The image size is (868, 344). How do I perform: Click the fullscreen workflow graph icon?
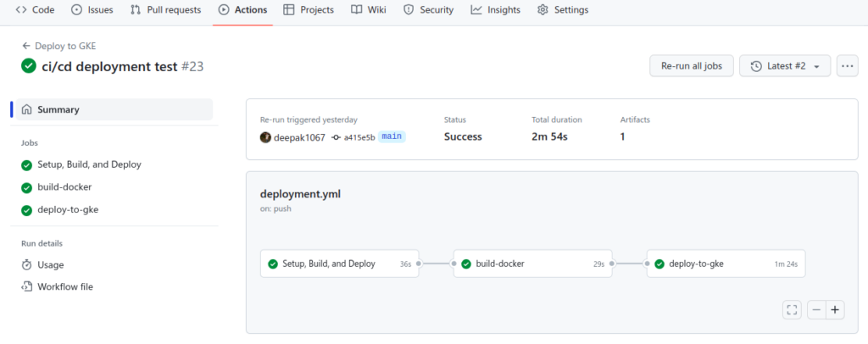(793, 310)
